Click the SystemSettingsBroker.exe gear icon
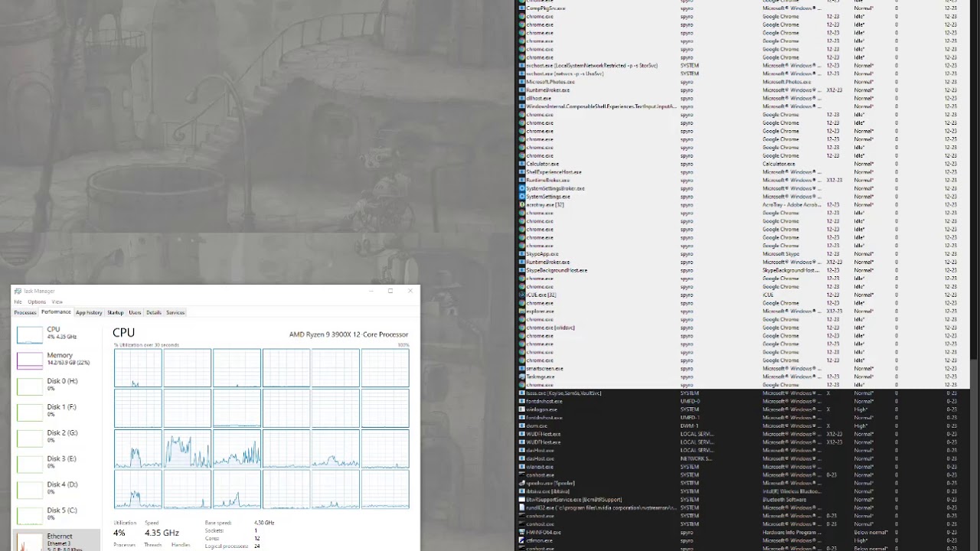This screenshot has height=551, width=980. (x=522, y=188)
